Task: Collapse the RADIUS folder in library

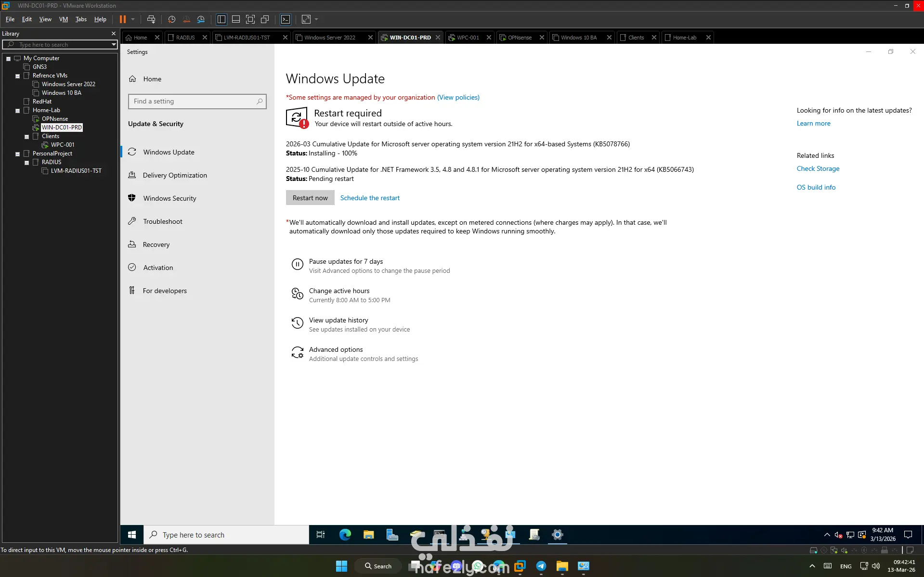Action: 26,163
